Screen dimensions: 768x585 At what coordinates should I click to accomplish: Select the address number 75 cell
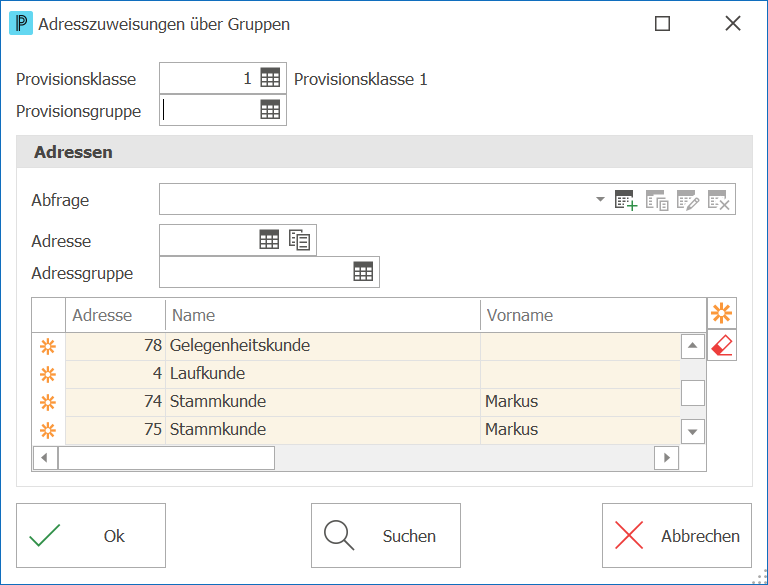tap(116, 430)
